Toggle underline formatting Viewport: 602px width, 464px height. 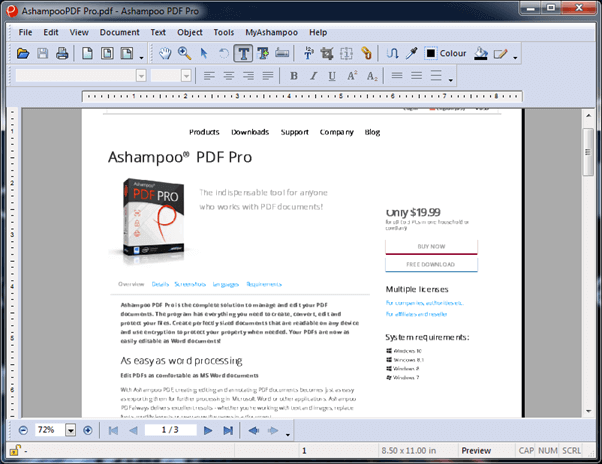pyautogui.click(x=332, y=76)
